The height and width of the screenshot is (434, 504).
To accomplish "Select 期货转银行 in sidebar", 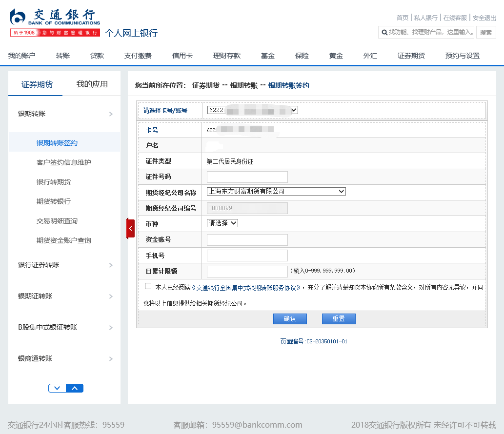I will coord(53,201).
